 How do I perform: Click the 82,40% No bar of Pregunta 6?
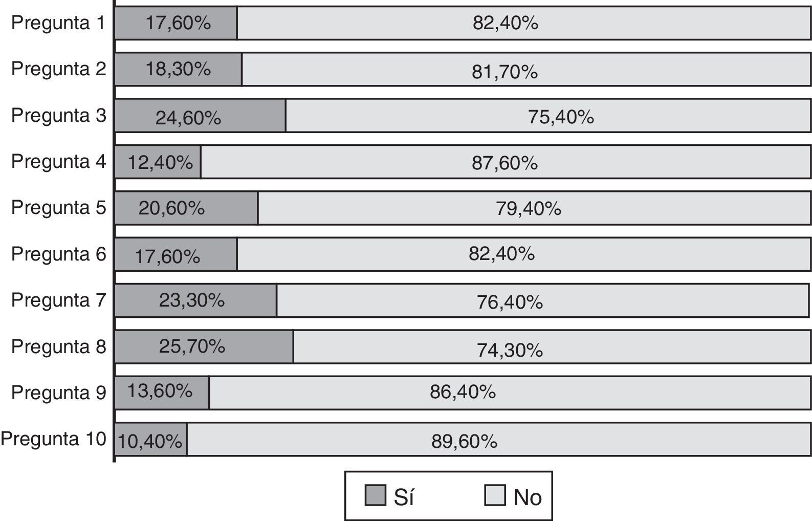point(523,254)
